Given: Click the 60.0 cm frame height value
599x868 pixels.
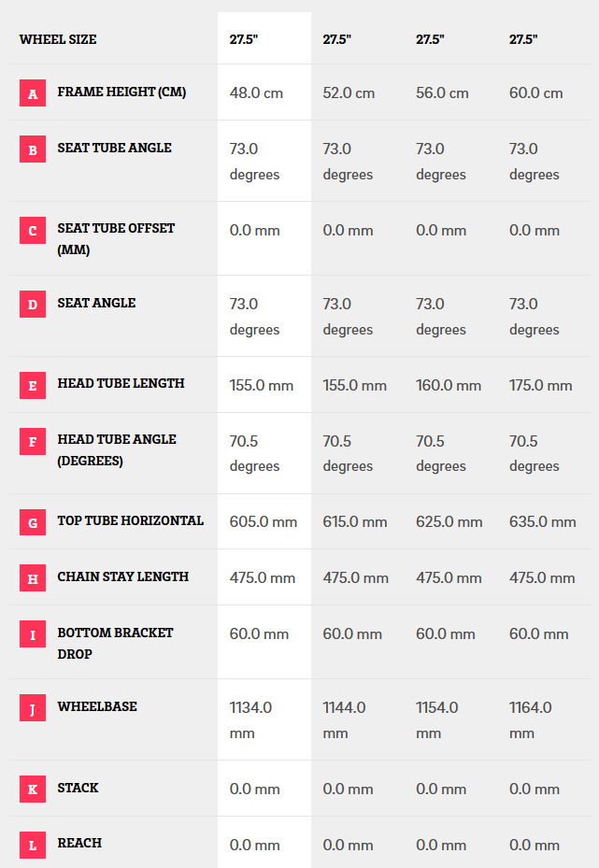Looking at the screenshot, I should pos(536,93).
